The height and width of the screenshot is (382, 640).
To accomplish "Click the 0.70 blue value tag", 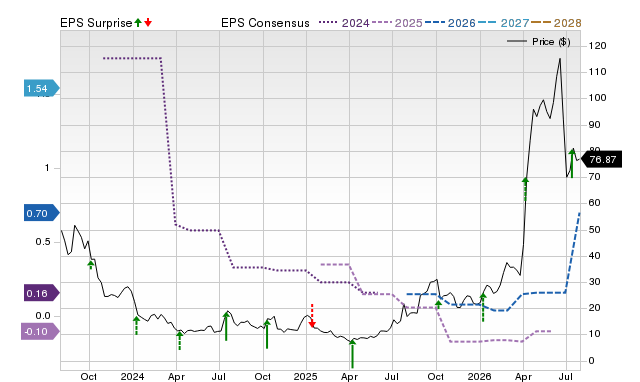I will [x=42, y=213].
